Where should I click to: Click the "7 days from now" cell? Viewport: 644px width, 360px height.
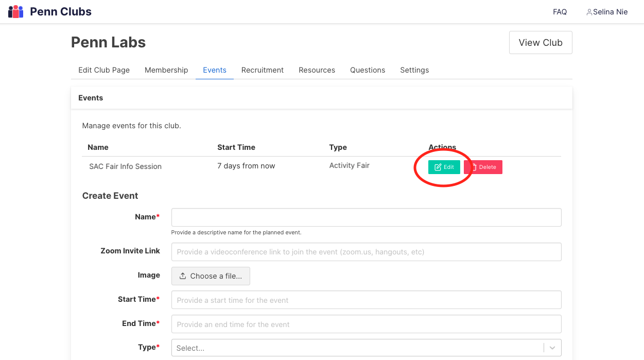(246, 166)
